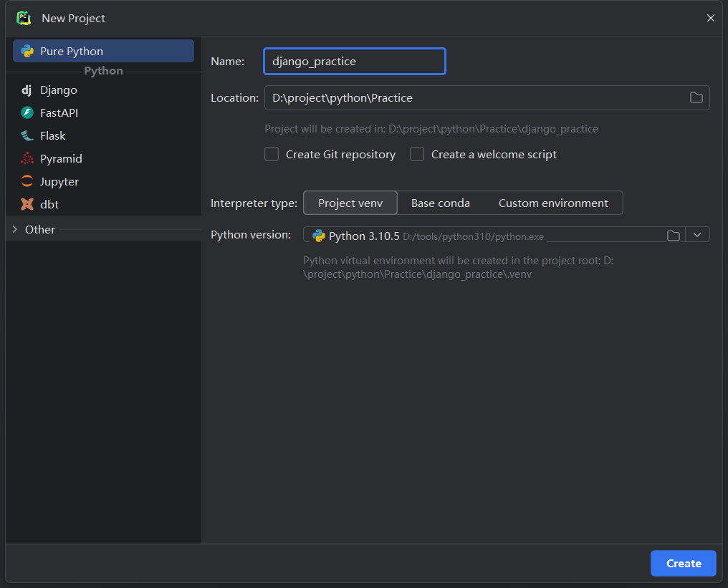Select the Pyramid project type
Screen dimensions: 728x588
click(103, 159)
